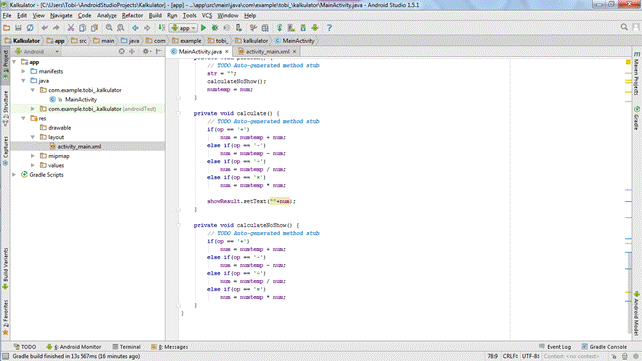Open the VCS menu
The height and width of the screenshot is (361, 642).
(x=207, y=16)
